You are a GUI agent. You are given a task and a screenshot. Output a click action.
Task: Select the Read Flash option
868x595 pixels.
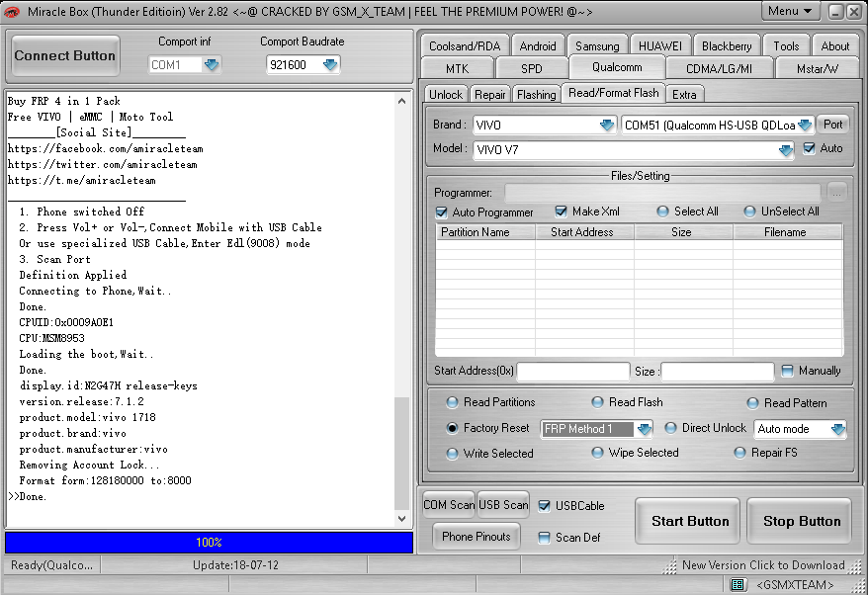pos(597,402)
